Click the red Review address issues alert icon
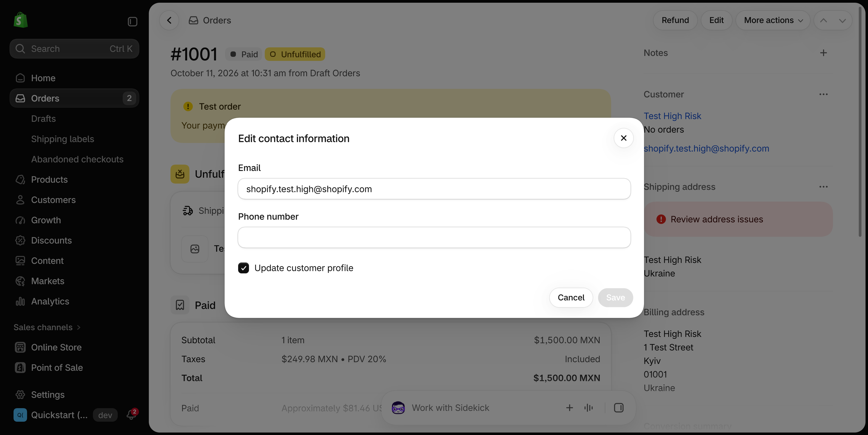Image resolution: width=868 pixels, height=435 pixels. tap(661, 219)
